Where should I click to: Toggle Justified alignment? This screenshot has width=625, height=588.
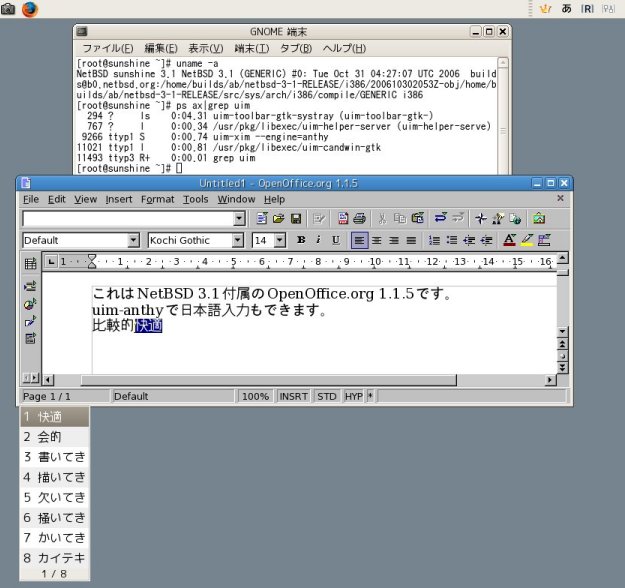coord(411,240)
